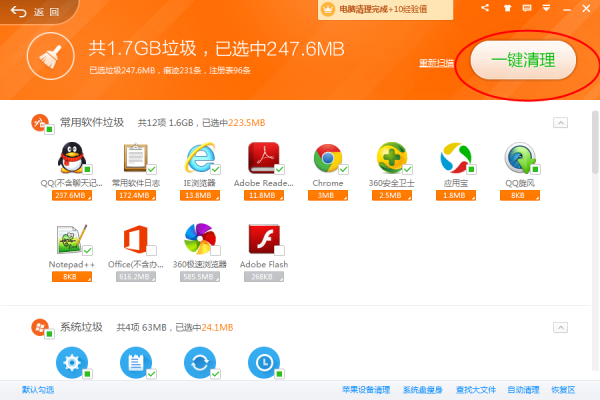Image resolution: width=600 pixels, height=400 pixels.
Task: Click the broom cleanup icon in header
Action: [x=51, y=56]
